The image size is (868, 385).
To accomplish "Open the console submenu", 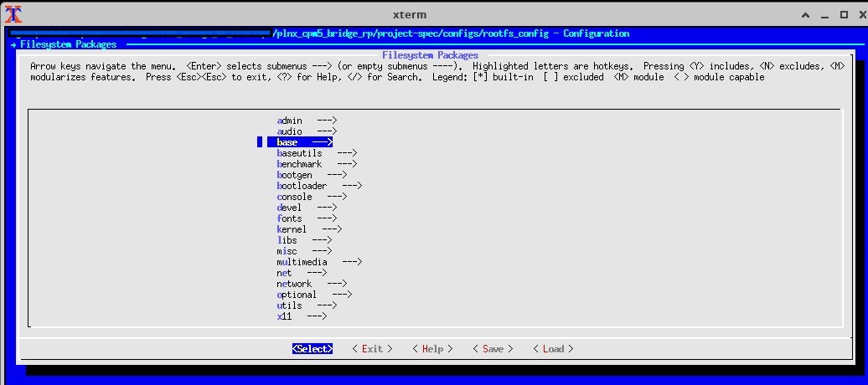I will click(x=294, y=197).
